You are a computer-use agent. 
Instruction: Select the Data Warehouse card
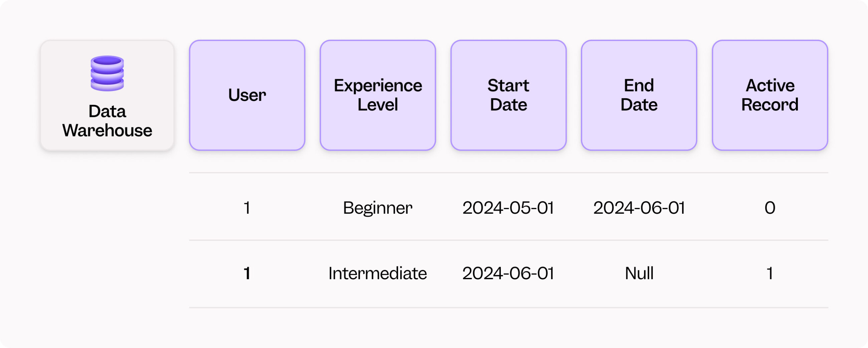[107, 96]
